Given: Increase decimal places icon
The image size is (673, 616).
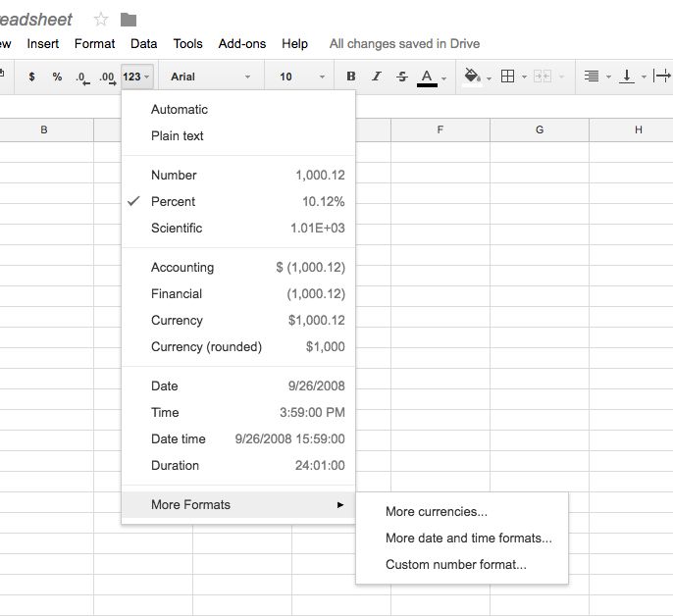Looking at the screenshot, I should pos(107,77).
